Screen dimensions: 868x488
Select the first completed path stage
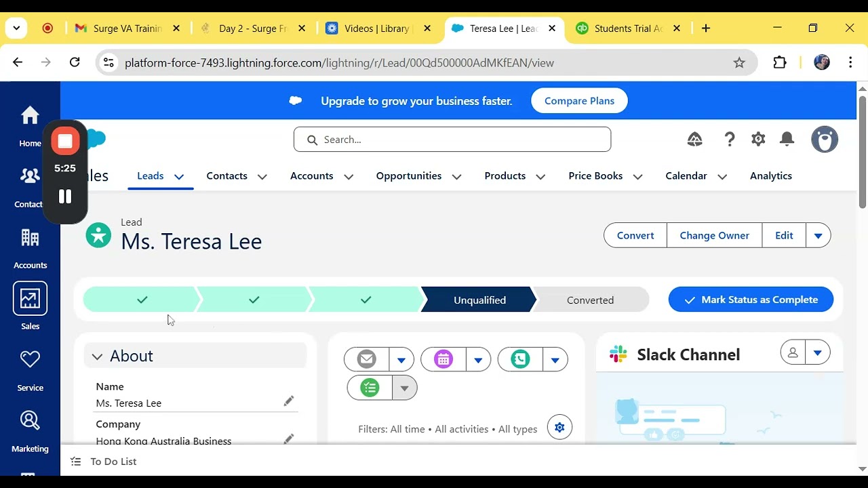pos(142,300)
